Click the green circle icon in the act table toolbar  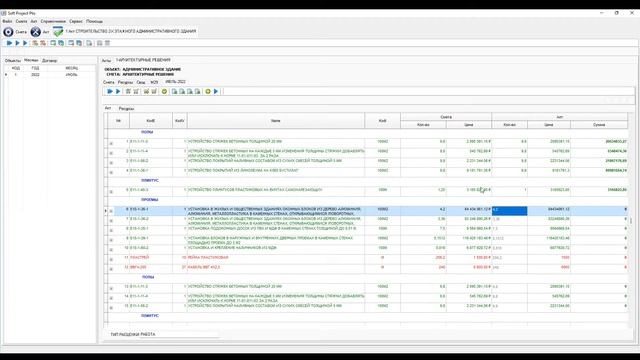point(164,91)
